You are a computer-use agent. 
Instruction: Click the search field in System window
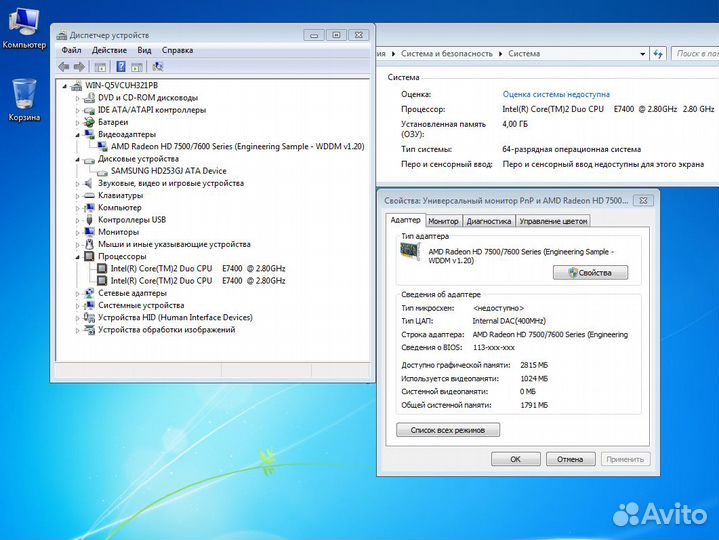pyautogui.click(x=695, y=54)
